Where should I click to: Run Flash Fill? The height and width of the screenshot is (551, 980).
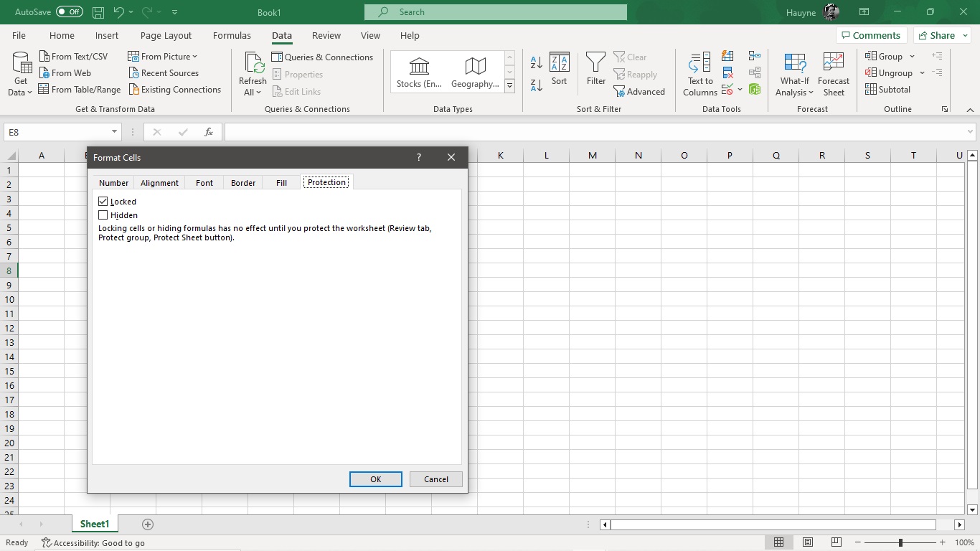[727, 56]
